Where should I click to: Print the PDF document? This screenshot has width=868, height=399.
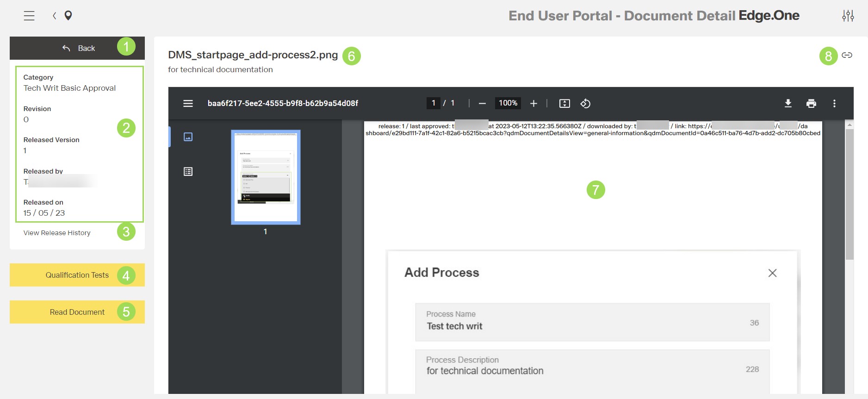click(x=811, y=103)
